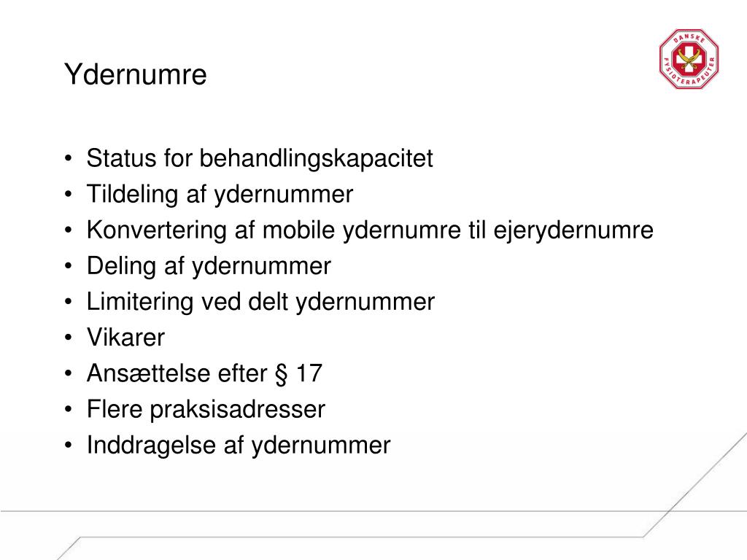Click Inddragelse af ydernummer line
This screenshot has height=560, width=747.
[x=239, y=446]
